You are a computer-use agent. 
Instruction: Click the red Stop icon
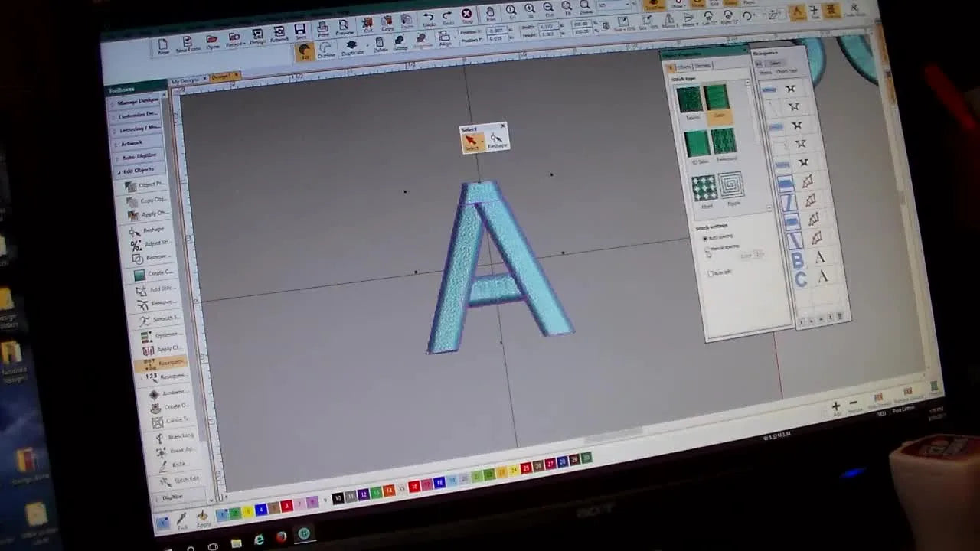tap(467, 16)
